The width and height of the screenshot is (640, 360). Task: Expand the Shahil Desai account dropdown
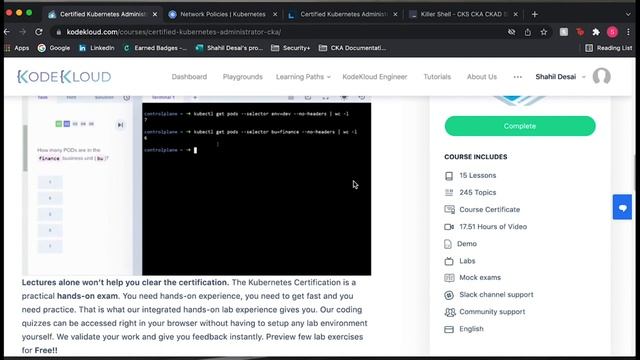tap(560, 77)
